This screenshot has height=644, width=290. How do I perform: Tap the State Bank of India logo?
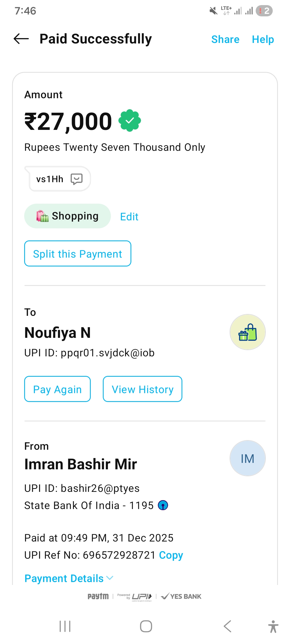[163, 505]
